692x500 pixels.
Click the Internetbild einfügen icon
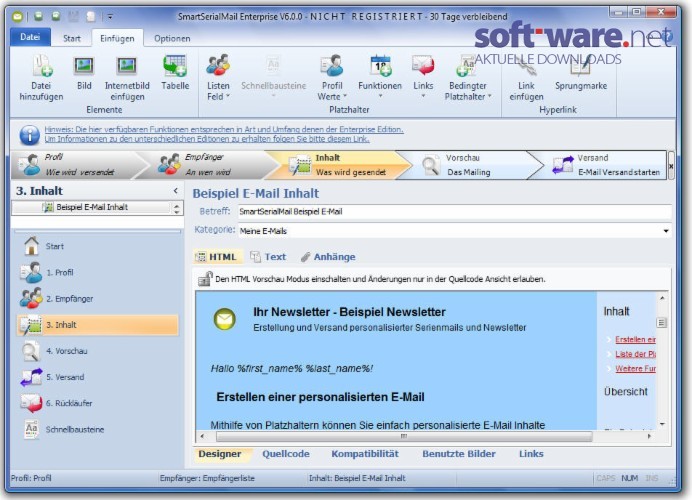[x=127, y=67]
